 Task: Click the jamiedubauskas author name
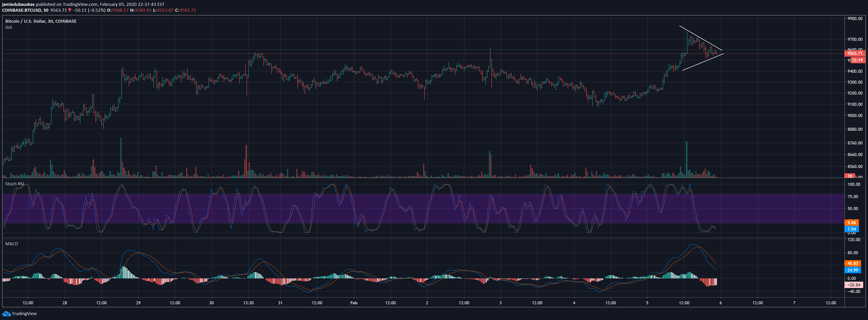[x=18, y=4]
